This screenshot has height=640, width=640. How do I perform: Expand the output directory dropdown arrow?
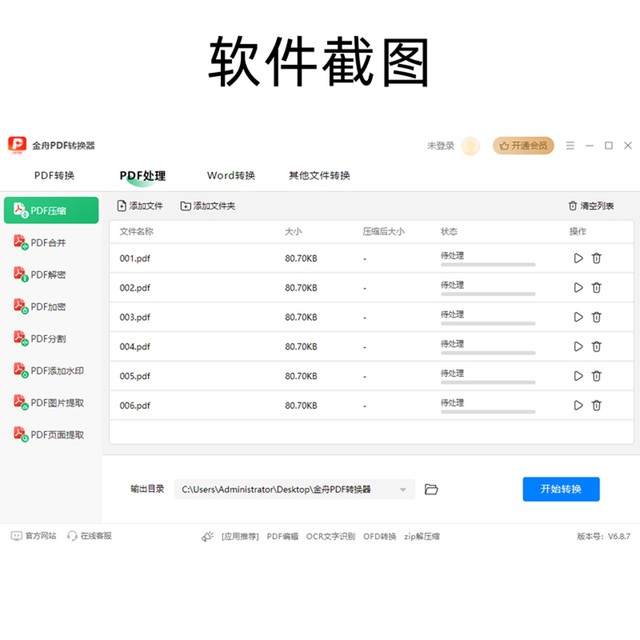point(403,489)
